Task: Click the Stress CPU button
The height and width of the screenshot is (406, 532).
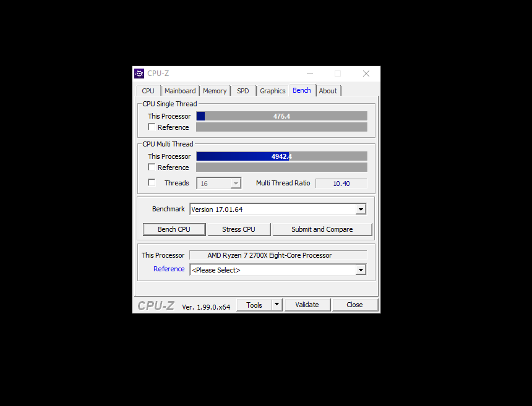Action: click(x=239, y=229)
